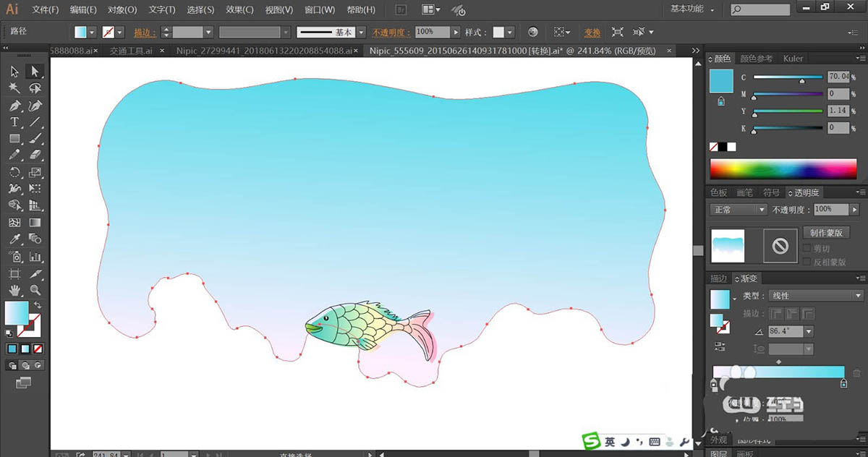Select the Direct Selection tool
Image resolution: width=868 pixels, height=457 pixels.
[x=35, y=71]
